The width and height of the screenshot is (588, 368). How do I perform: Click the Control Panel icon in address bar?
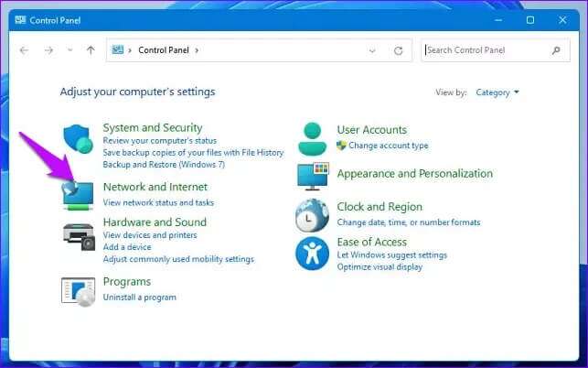[117, 49]
